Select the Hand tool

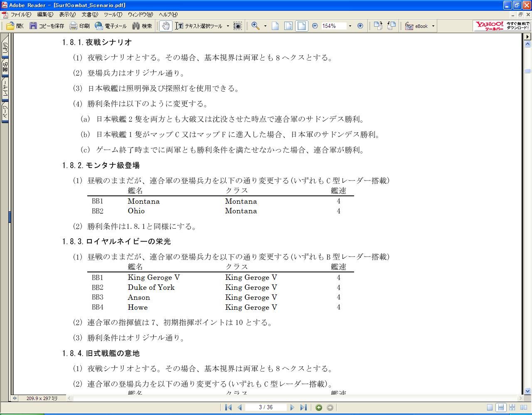pos(165,26)
